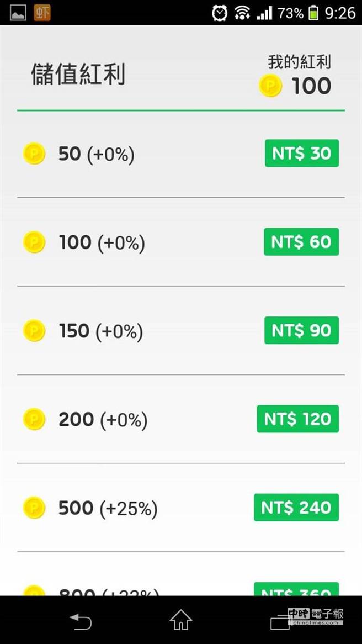Tap the coin icon next to 200 (+0%)
The height and width of the screenshot is (644, 362).
34,419
